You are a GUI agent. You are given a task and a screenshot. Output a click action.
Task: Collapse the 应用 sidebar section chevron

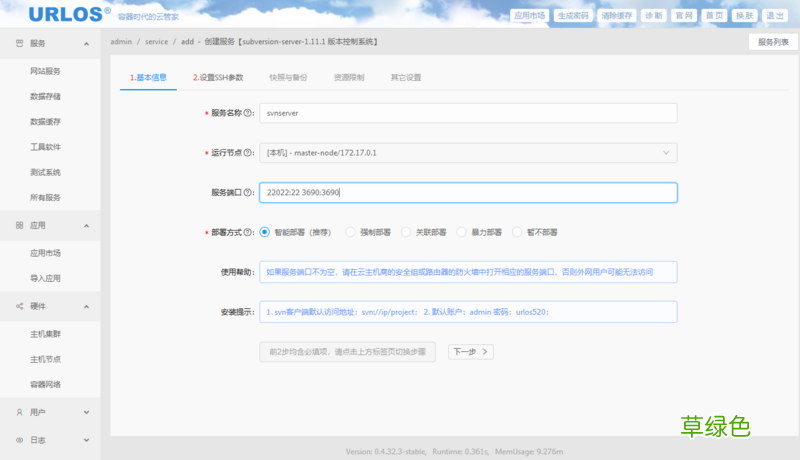(x=86, y=226)
